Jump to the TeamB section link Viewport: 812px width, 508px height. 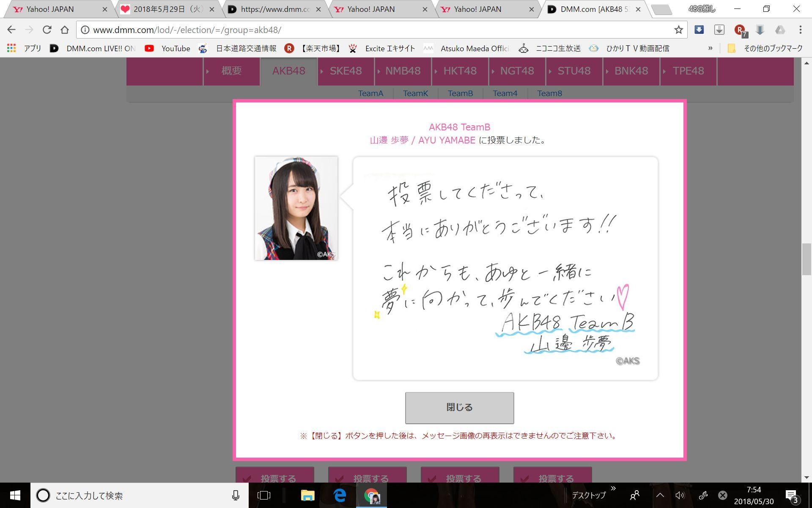pyautogui.click(x=460, y=93)
